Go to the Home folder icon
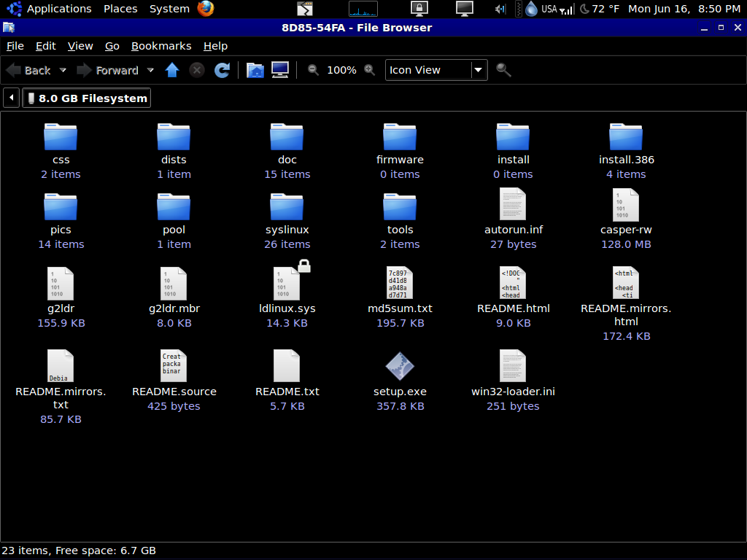The image size is (747, 560). [255, 71]
